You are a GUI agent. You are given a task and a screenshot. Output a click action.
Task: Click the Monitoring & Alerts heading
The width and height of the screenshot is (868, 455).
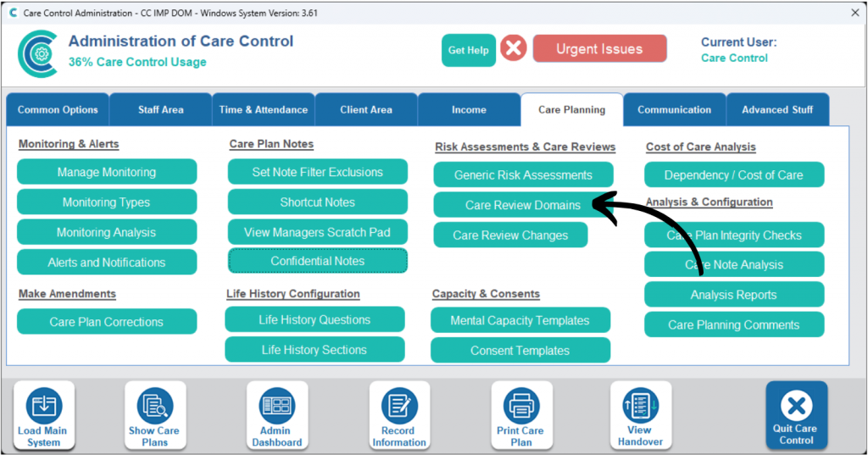click(69, 144)
